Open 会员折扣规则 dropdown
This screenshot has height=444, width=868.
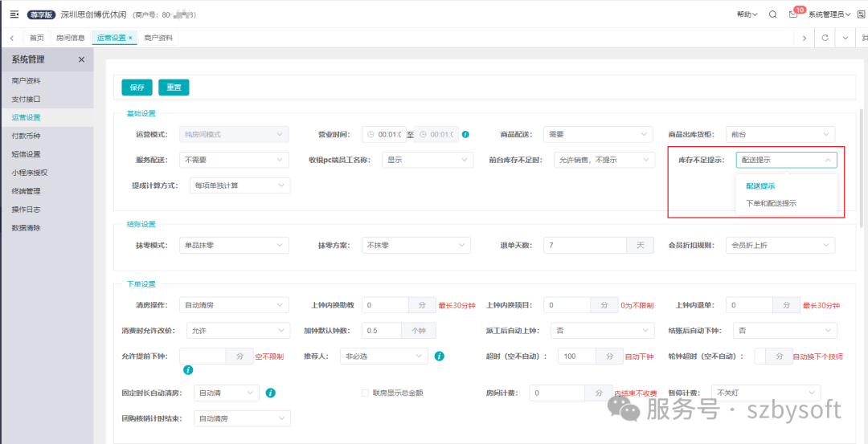point(780,245)
